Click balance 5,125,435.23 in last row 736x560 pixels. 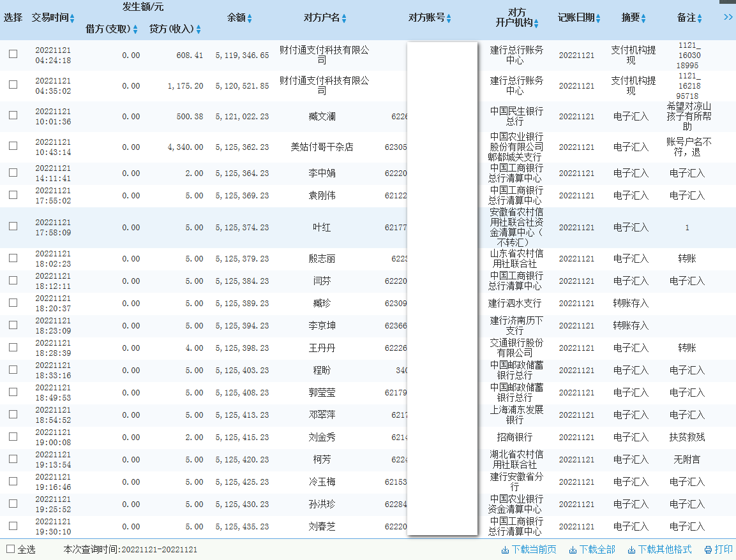click(x=242, y=527)
